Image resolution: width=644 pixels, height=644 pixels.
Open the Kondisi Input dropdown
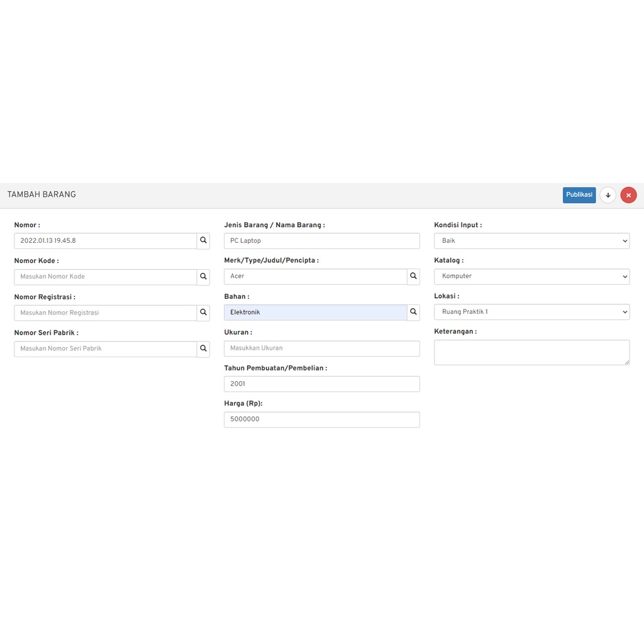pyautogui.click(x=531, y=241)
